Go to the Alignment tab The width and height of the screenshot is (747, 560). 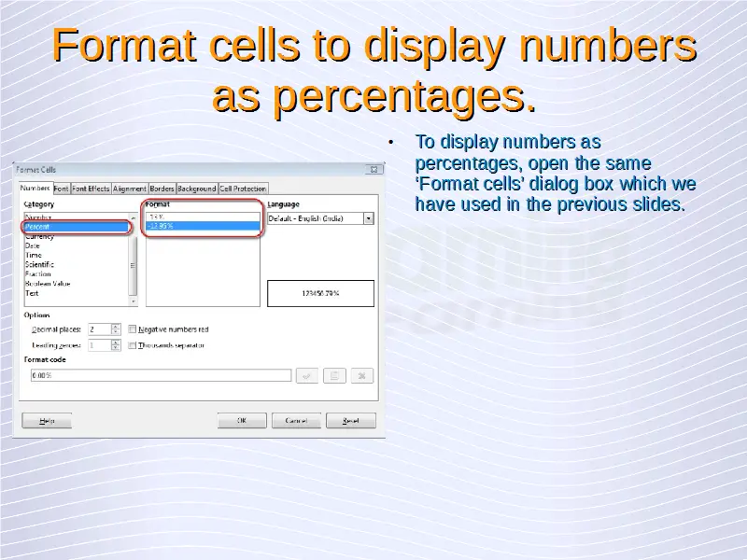click(x=130, y=189)
